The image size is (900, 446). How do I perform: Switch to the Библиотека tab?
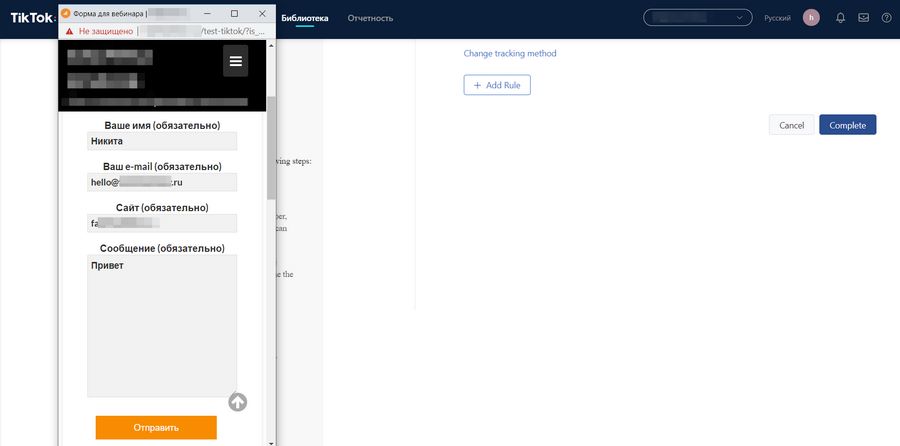[305, 18]
